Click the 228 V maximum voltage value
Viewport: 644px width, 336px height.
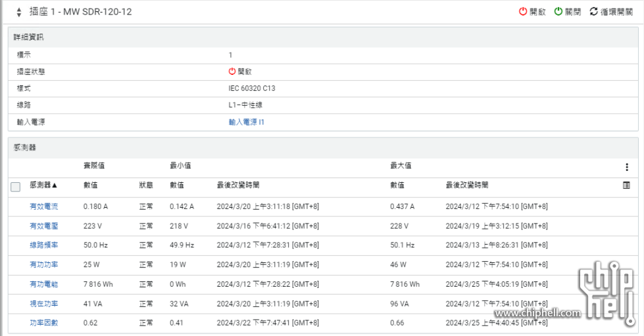coord(399,226)
